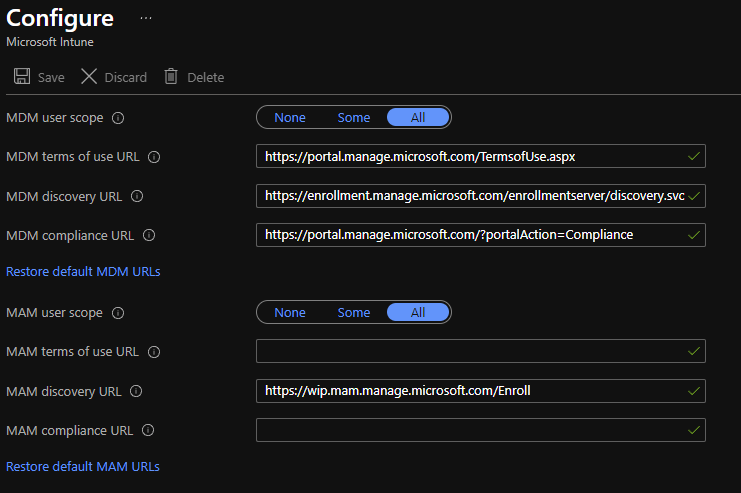Click info icon beside MDM compliance URL
Screen dimensions: 741x493
coord(149,235)
